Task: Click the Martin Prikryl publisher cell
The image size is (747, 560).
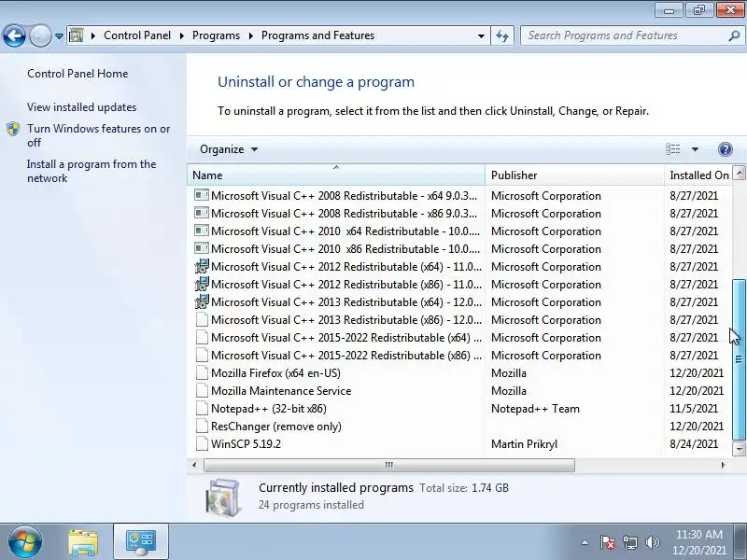Action: click(x=524, y=444)
